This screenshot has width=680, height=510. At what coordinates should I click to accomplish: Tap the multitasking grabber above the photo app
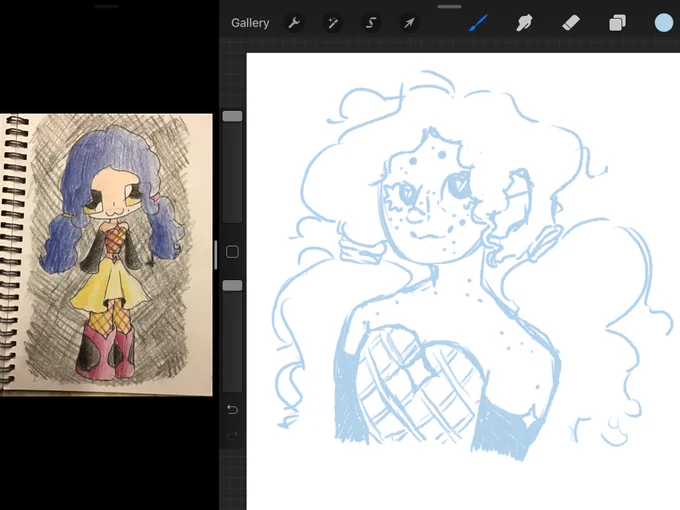(106, 7)
